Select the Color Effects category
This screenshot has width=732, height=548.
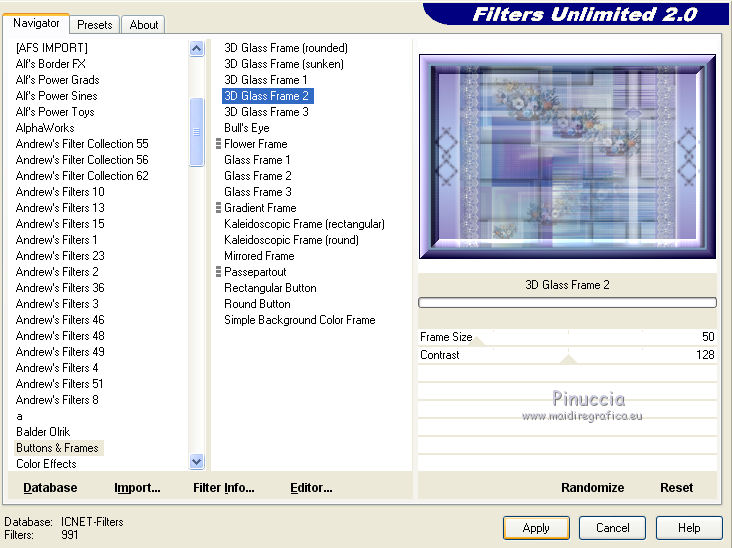46,464
